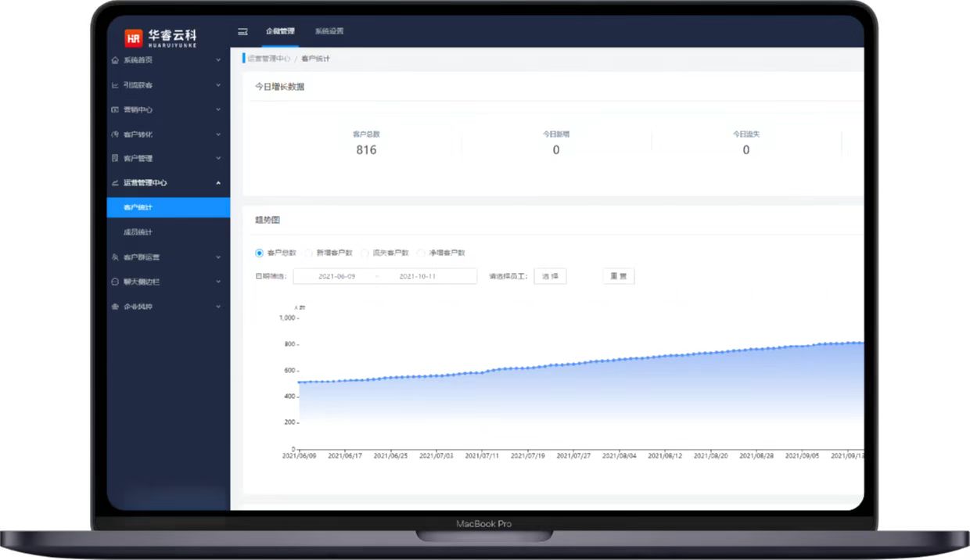Switch to the 系统设置 top tab
The height and width of the screenshot is (560, 970).
(329, 32)
